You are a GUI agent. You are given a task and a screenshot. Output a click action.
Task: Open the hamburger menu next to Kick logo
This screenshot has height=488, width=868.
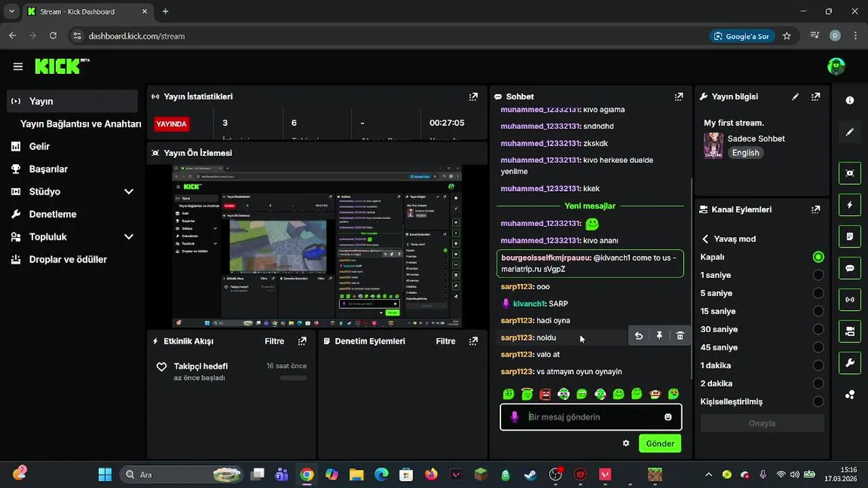pos(18,66)
